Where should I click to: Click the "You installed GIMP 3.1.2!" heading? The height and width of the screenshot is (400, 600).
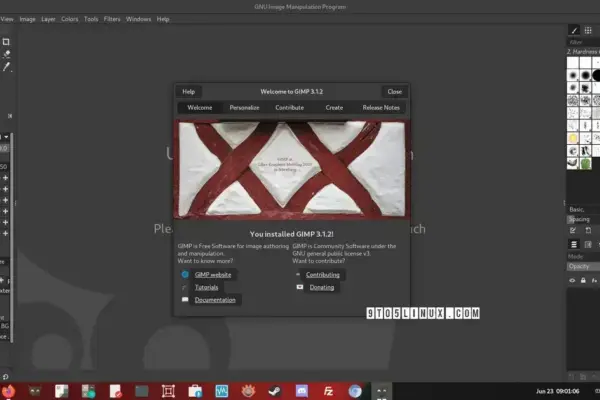point(292,234)
